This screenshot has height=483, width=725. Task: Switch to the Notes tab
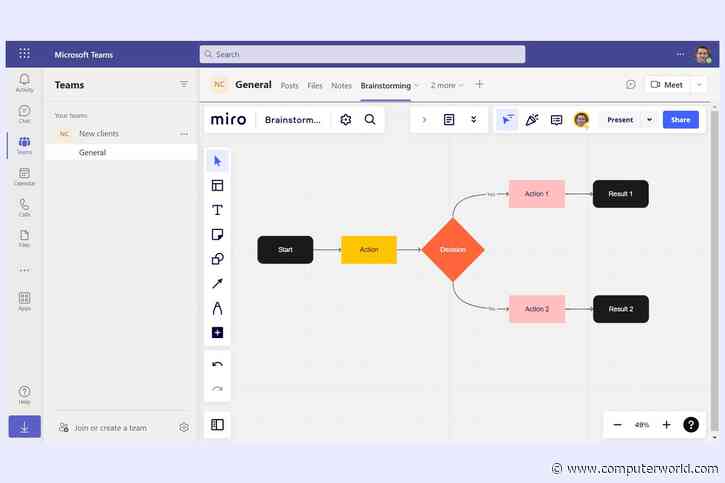[x=341, y=86]
